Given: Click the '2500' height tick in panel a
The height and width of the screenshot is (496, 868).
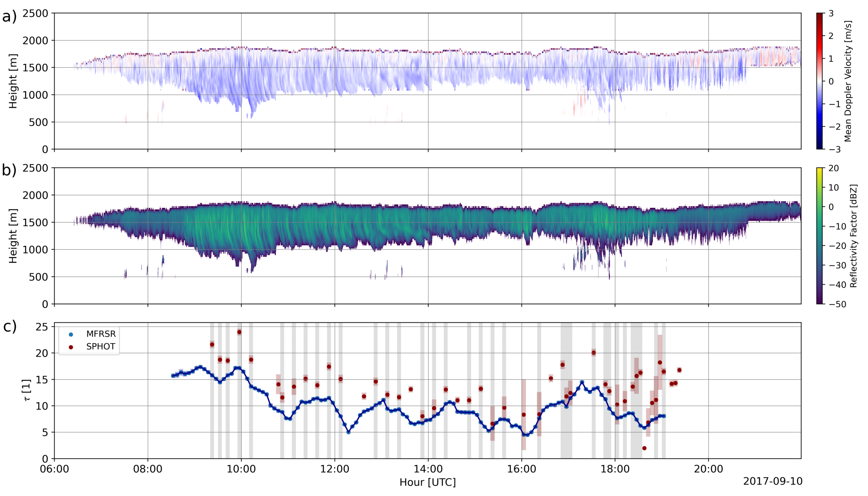Looking at the screenshot, I should 36,13.
